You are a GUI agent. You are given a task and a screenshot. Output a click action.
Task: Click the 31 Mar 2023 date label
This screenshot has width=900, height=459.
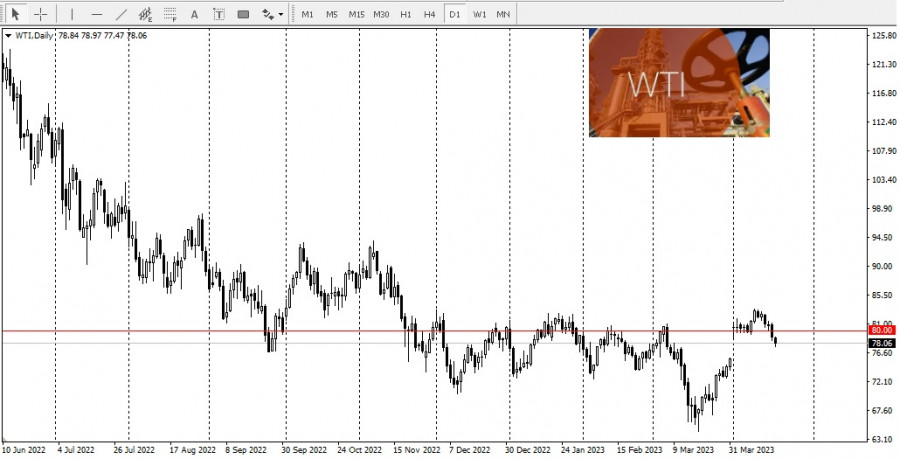click(752, 450)
